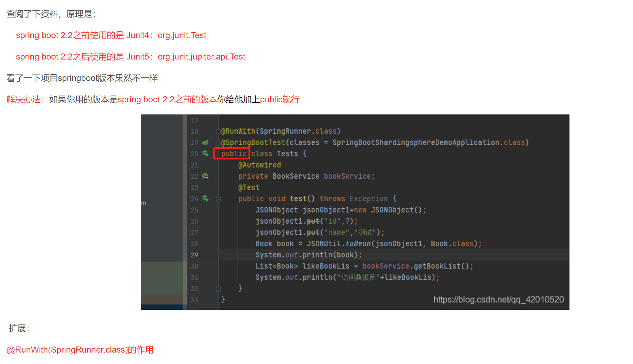
Task: Click the red phrase '你给他加上public就行' ending
Action: [280, 99]
